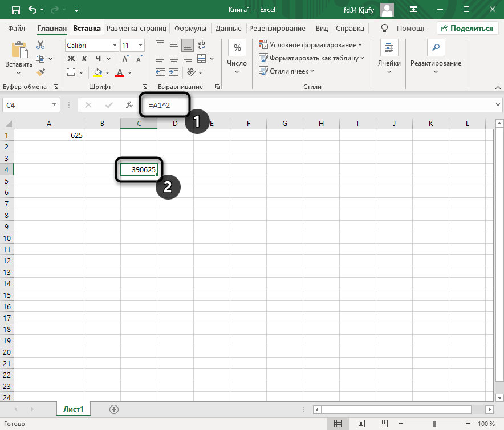The height and width of the screenshot is (430, 504).
Task: Click the yellow fill color bucket
Action: pos(97,72)
